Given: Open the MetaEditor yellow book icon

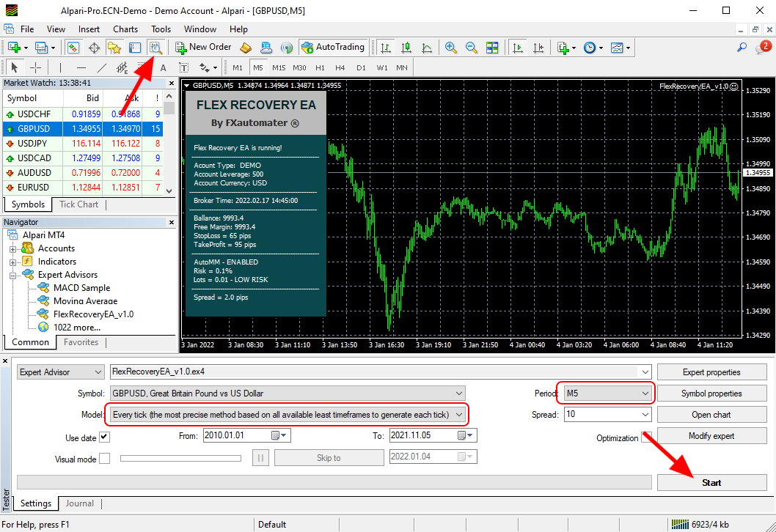Looking at the screenshot, I should coord(246,48).
